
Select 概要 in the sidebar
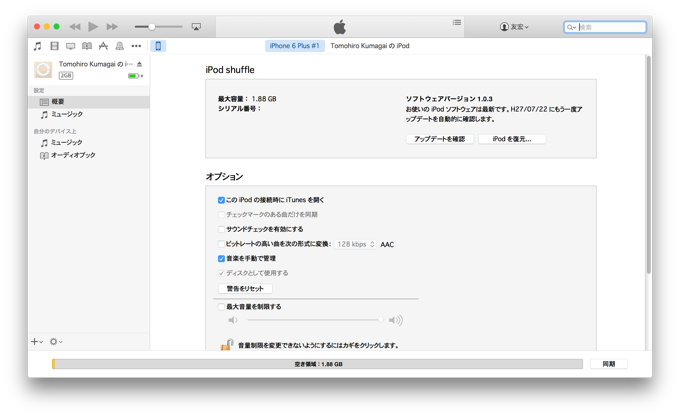coord(89,102)
